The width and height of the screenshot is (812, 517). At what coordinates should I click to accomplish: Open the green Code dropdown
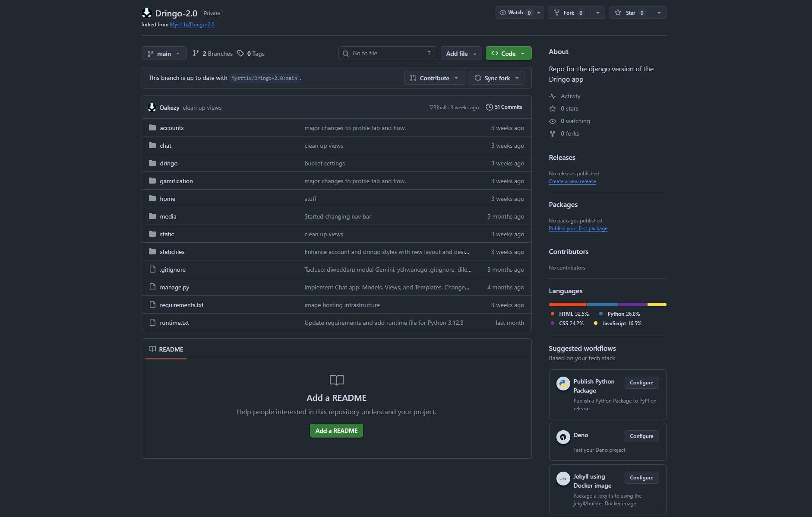coord(509,54)
